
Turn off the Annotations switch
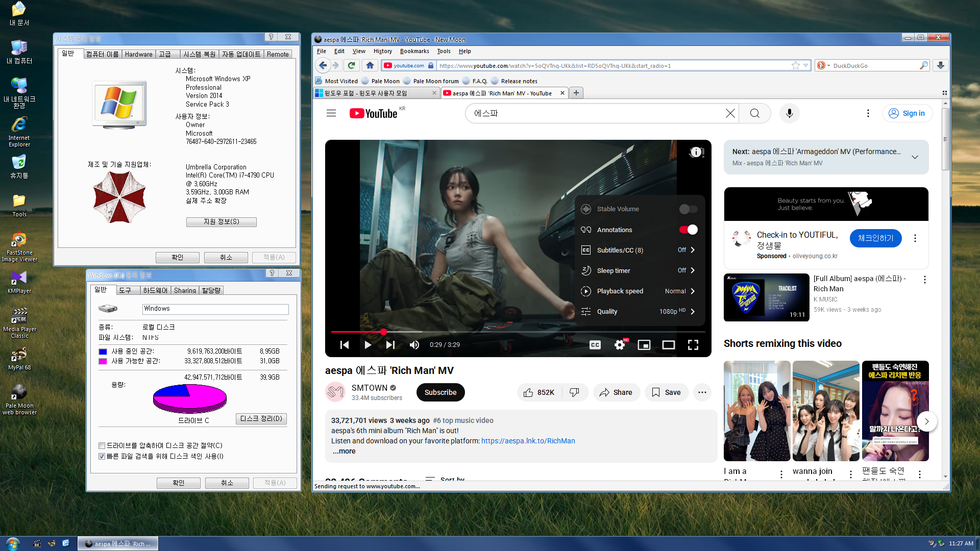coord(688,230)
